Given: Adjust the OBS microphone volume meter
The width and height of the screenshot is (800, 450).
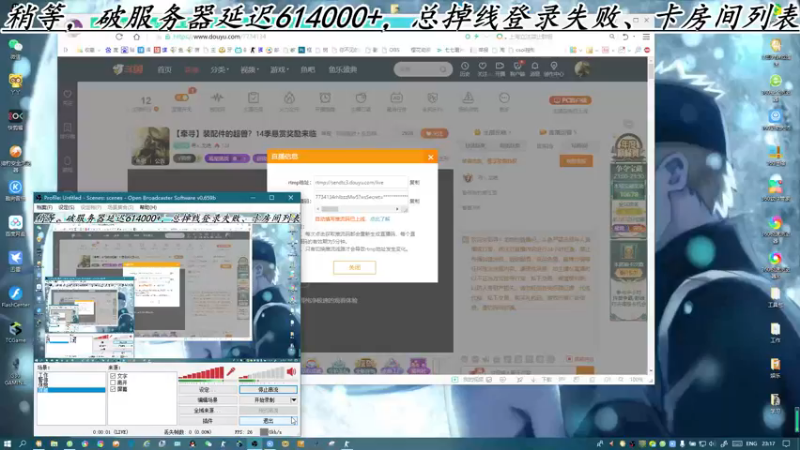Looking at the screenshot, I should [x=201, y=373].
